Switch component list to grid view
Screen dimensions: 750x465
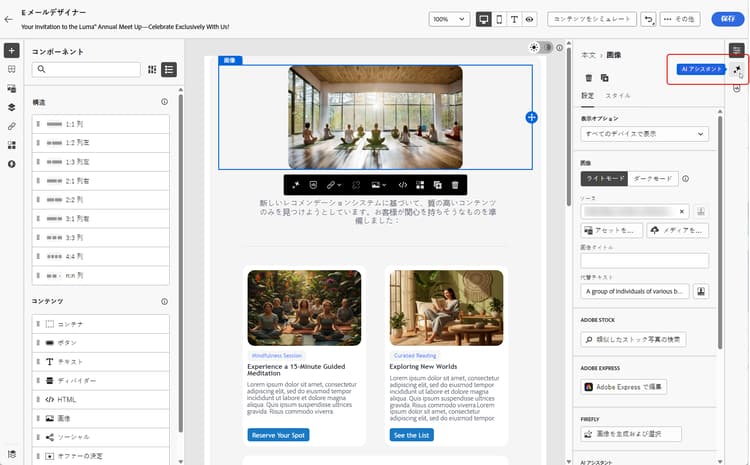tap(152, 70)
